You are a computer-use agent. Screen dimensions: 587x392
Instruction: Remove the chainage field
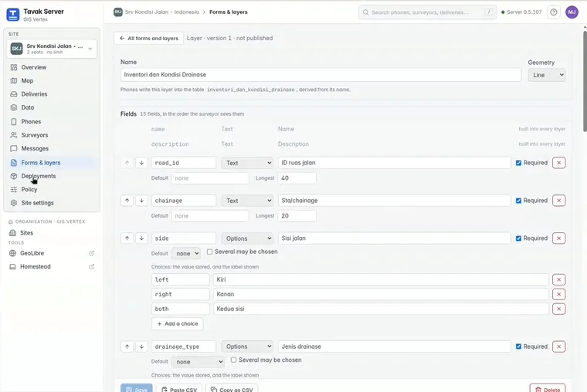click(x=559, y=201)
